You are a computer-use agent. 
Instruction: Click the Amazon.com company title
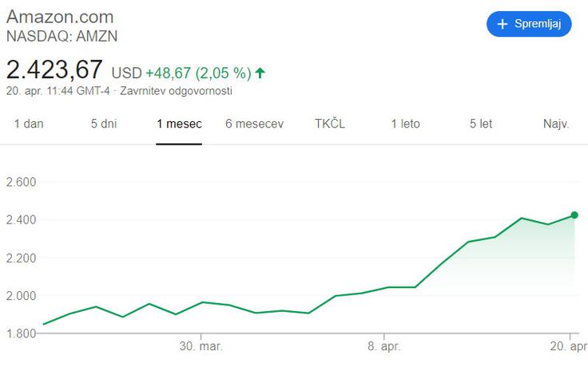point(60,17)
